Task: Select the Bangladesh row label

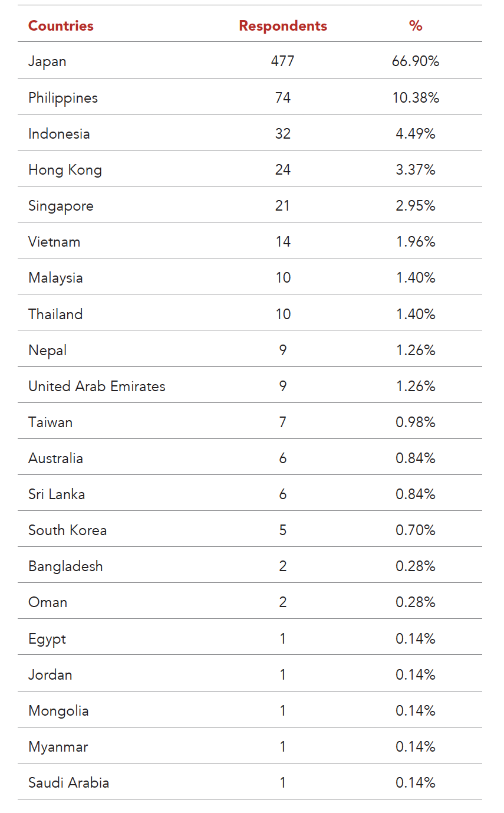Action: 65,566
